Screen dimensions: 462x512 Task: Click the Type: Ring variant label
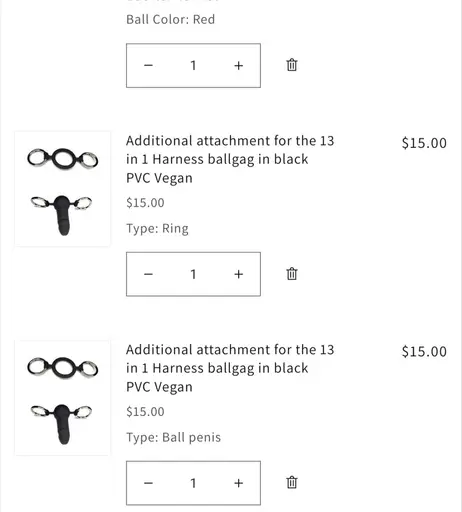click(157, 229)
